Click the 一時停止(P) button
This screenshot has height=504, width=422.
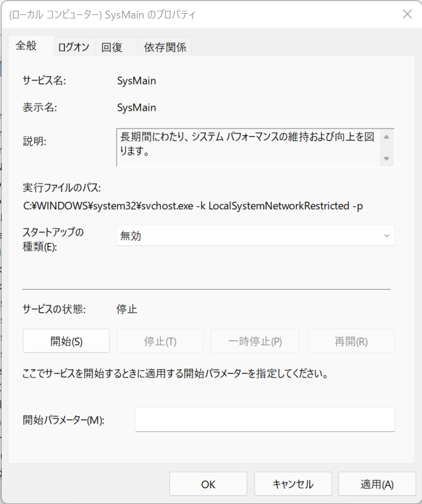(255, 341)
